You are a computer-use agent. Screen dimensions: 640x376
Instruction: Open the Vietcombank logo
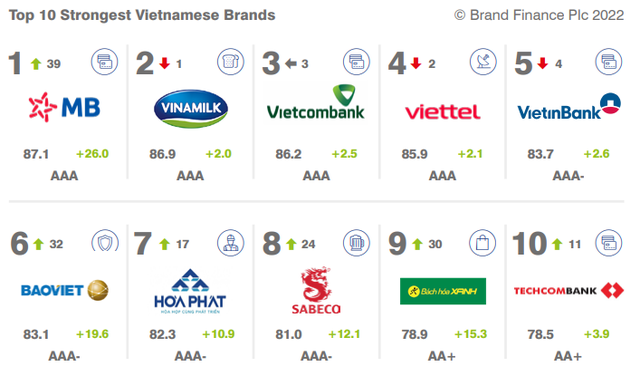coord(316,102)
